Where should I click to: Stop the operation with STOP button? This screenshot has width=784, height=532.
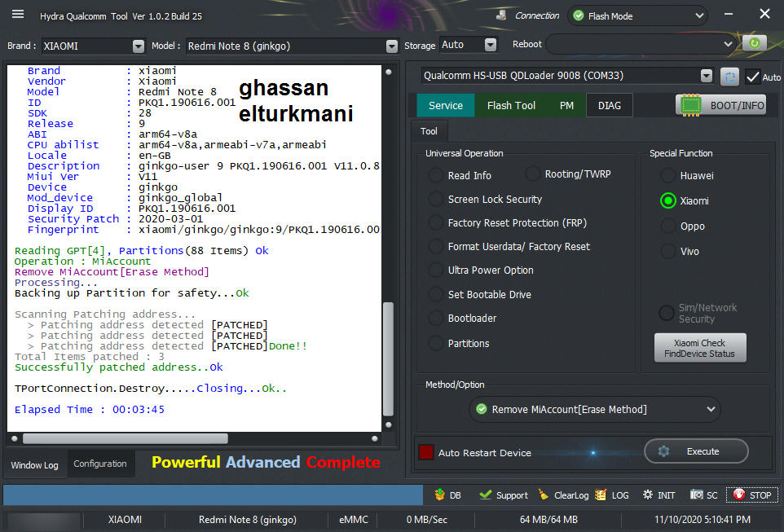point(752,495)
